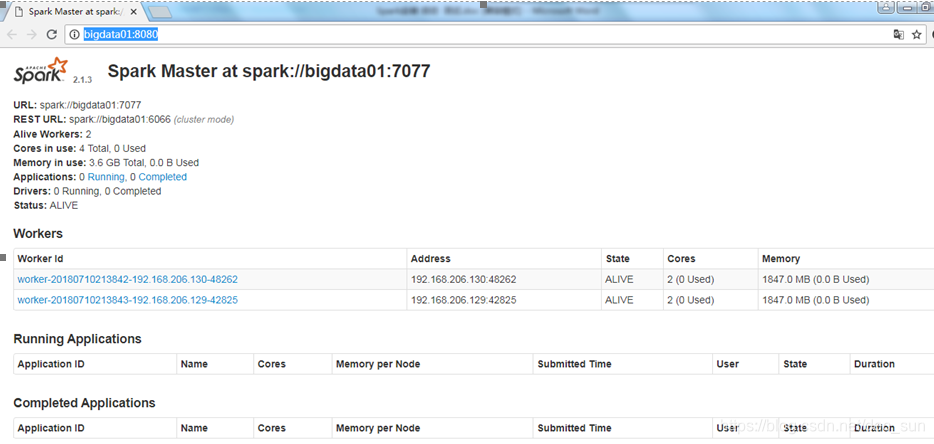Click 'Drivers: 0 Running, 0 Completed' line
This screenshot has height=444, width=934.
pos(87,191)
